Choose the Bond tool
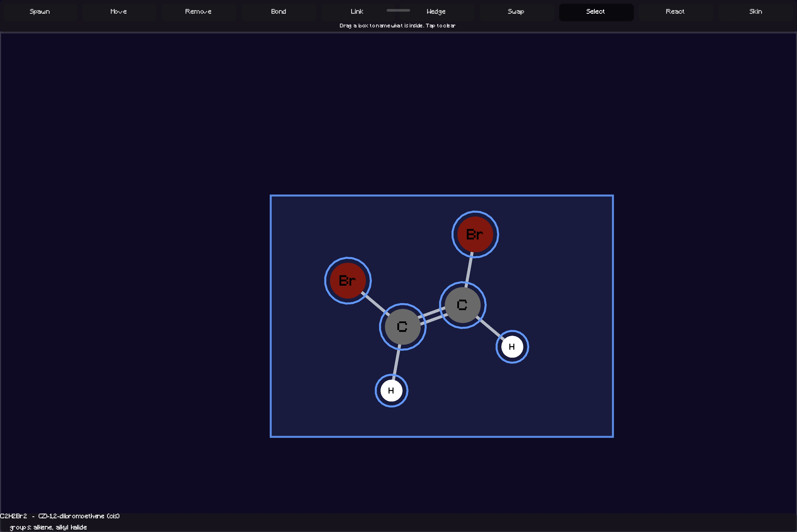 click(x=278, y=12)
